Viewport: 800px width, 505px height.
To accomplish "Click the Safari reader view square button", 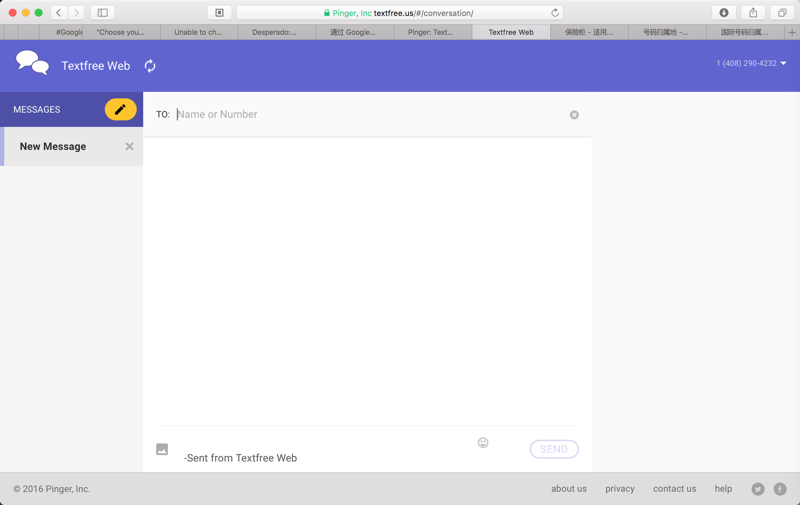I will [219, 12].
